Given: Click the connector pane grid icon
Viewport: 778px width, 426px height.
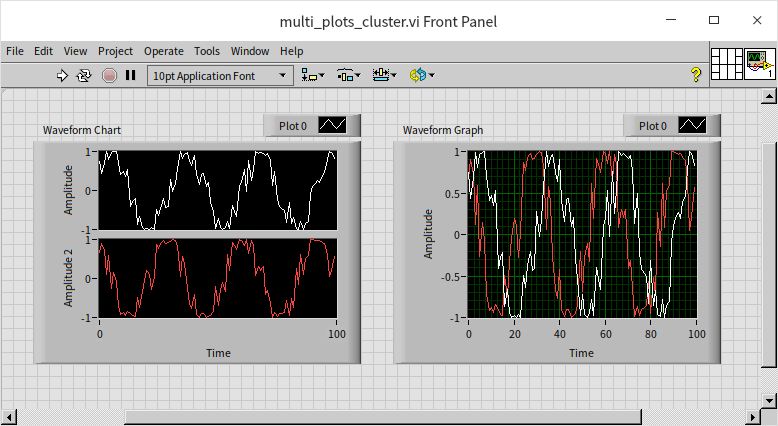Looking at the screenshot, I should (x=726, y=64).
